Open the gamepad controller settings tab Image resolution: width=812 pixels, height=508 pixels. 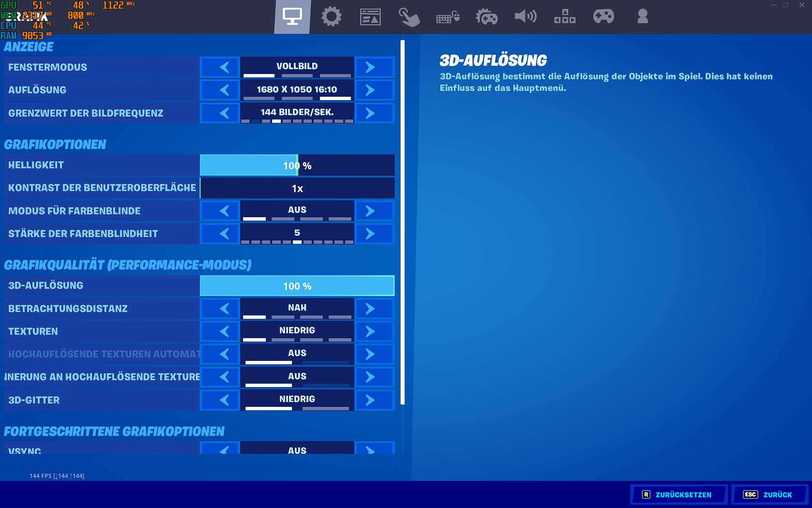click(604, 16)
